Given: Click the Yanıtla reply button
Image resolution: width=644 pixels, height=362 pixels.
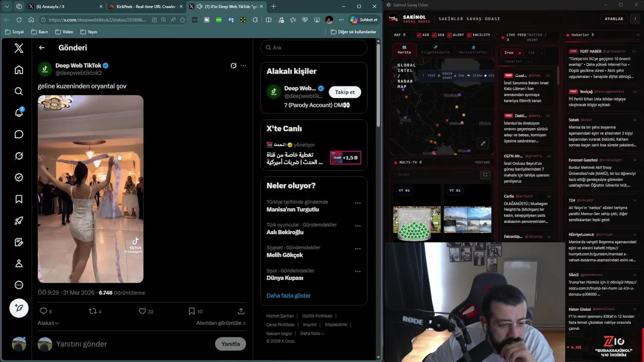Looking at the screenshot, I should [x=230, y=344].
